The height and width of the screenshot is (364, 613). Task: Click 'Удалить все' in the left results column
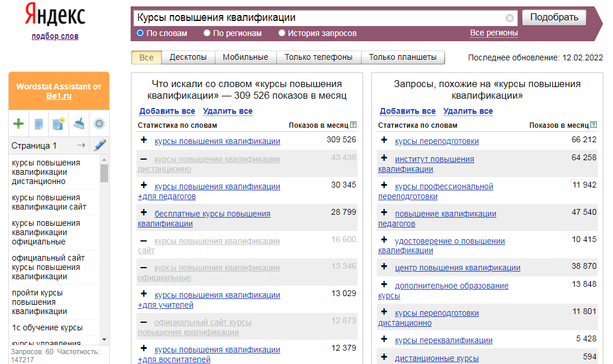228,111
